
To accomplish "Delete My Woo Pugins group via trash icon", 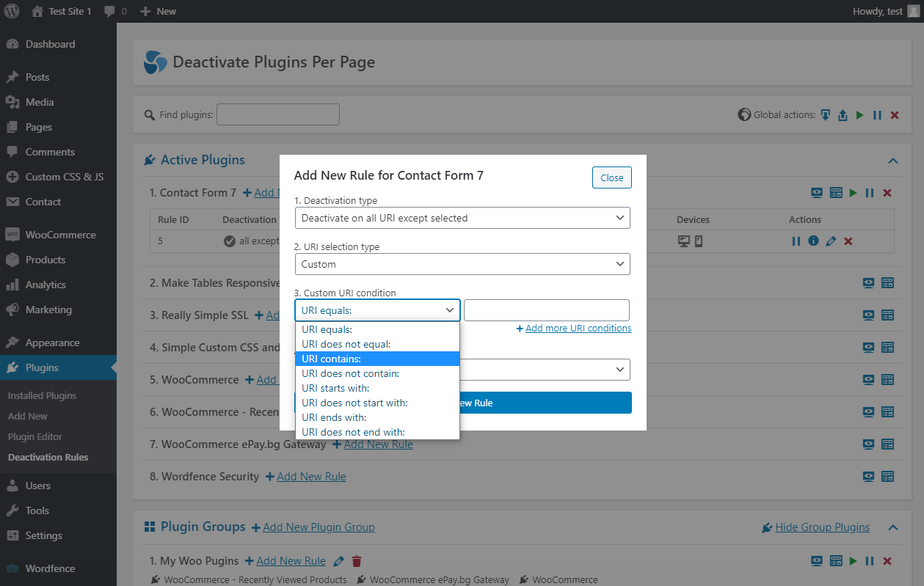I will pyautogui.click(x=357, y=561).
